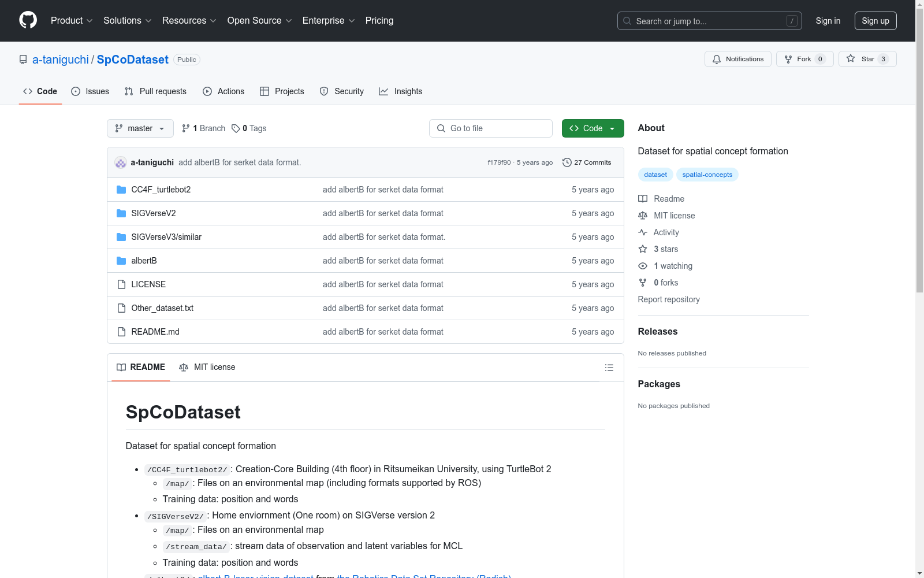Click the CC4F_turtlebot2 folder icon
This screenshot has width=924, height=578.
(121, 190)
